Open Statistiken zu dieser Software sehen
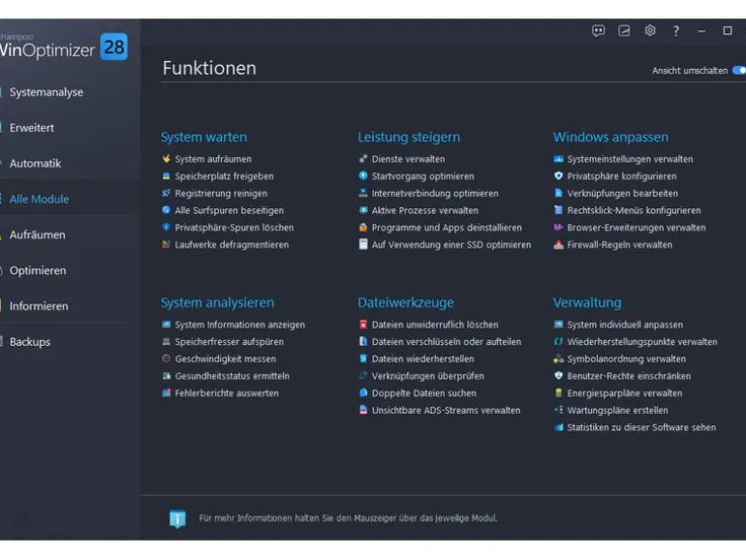 click(641, 427)
